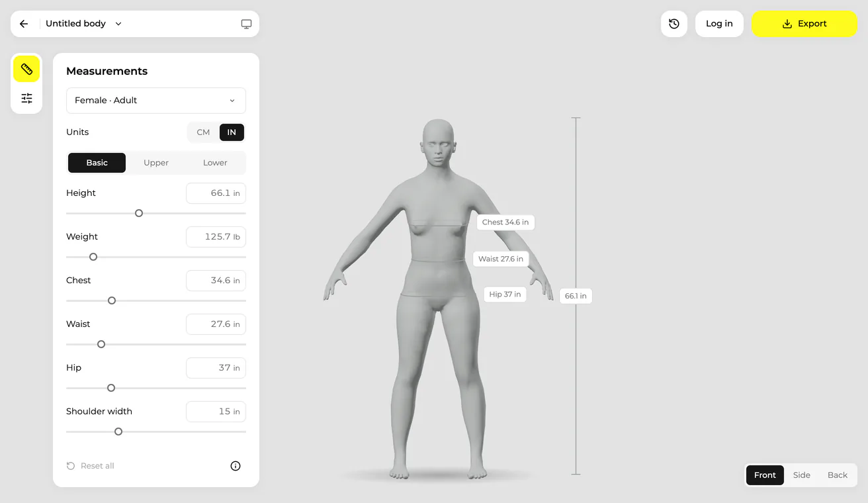Click the Hip 37 in model label
The height and width of the screenshot is (503, 868).
(x=505, y=295)
